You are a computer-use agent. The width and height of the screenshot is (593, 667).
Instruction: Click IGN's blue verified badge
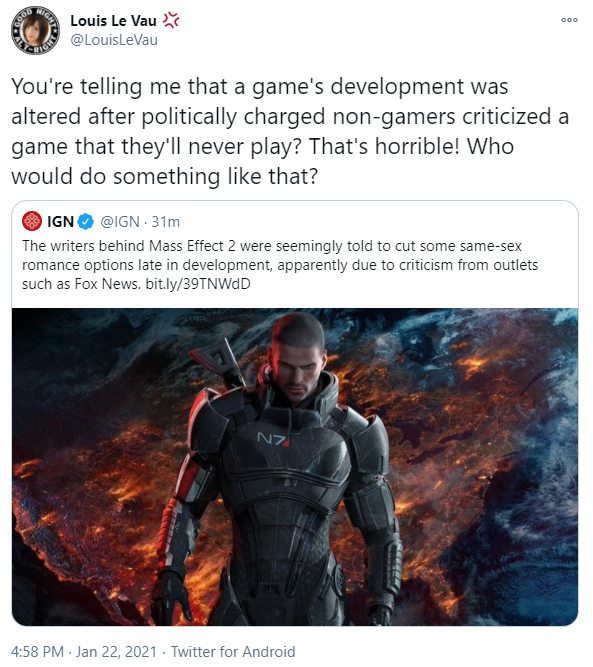86,222
